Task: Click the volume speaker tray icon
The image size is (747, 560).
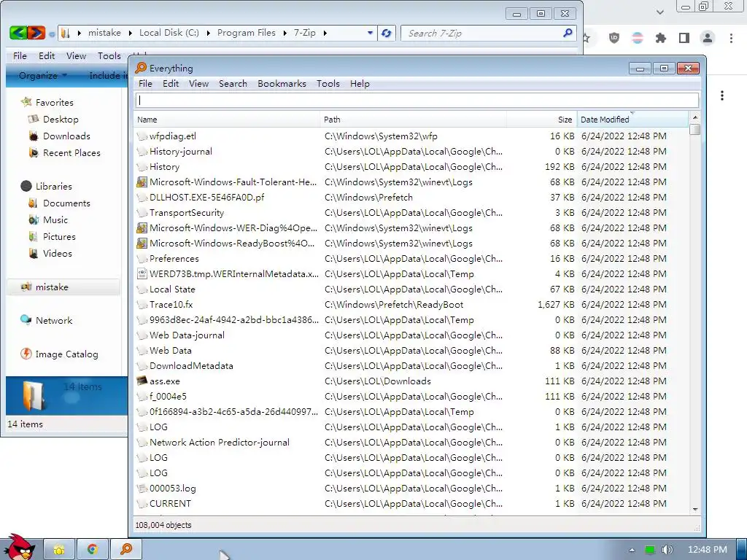Action: tap(667, 550)
